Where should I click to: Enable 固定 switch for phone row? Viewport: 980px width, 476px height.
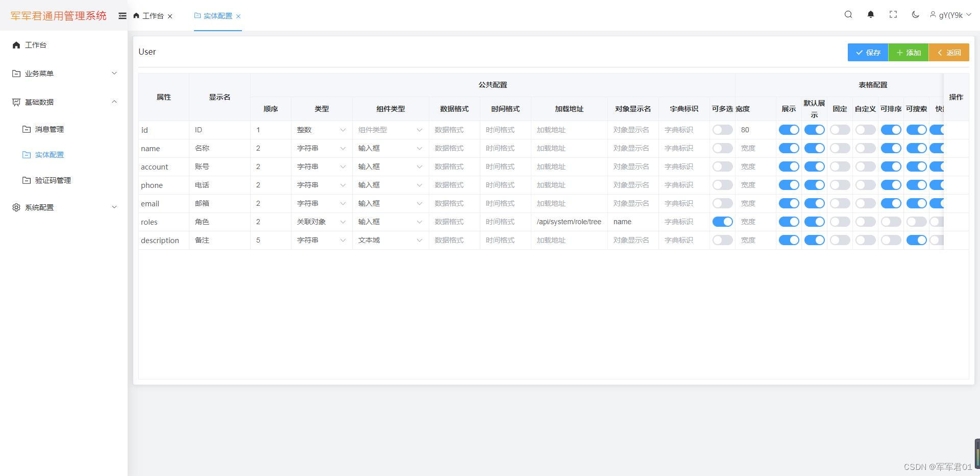[840, 185]
